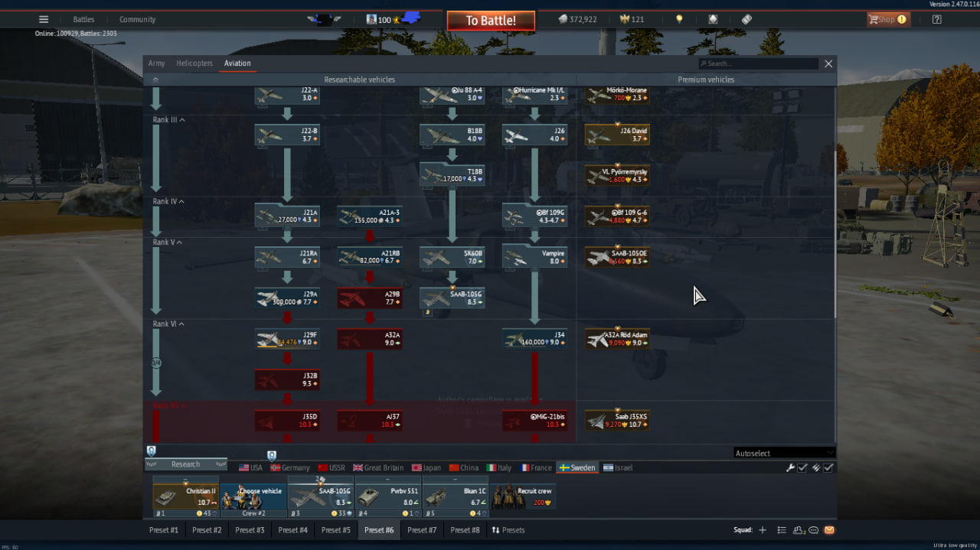The height and width of the screenshot is (550, 980).
Task: Toggle the auto-repair wrench checkbox
Action: [802, 467]
